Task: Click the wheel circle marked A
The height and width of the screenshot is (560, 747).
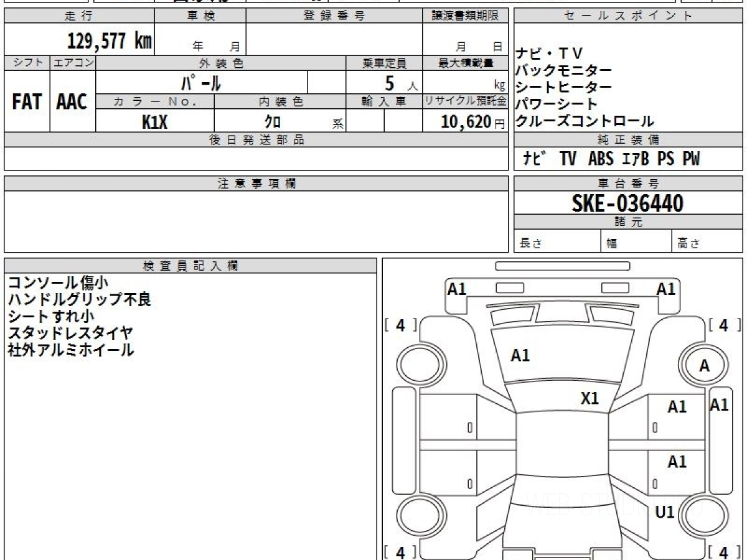Action: click(704, 366)
